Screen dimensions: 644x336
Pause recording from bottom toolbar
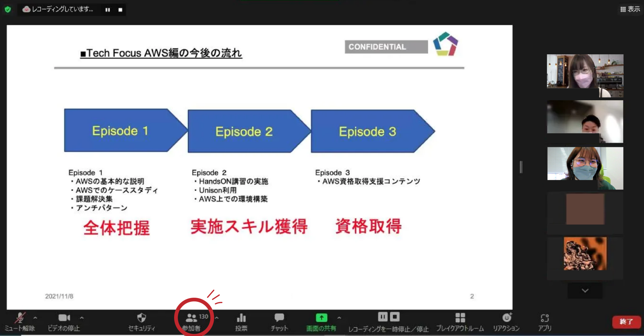pyautogui.click(x=383, y=317)
